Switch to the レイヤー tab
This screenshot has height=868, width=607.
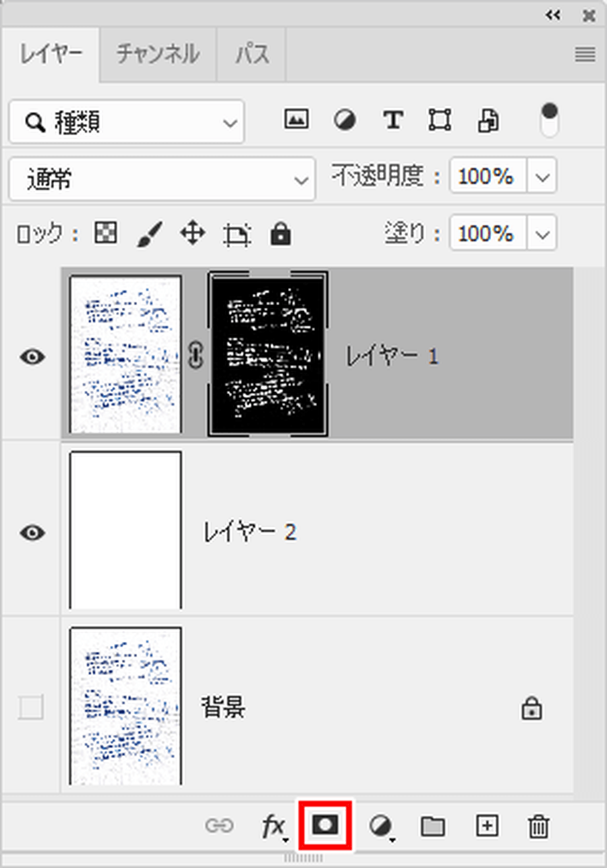(x=51, y=54)
